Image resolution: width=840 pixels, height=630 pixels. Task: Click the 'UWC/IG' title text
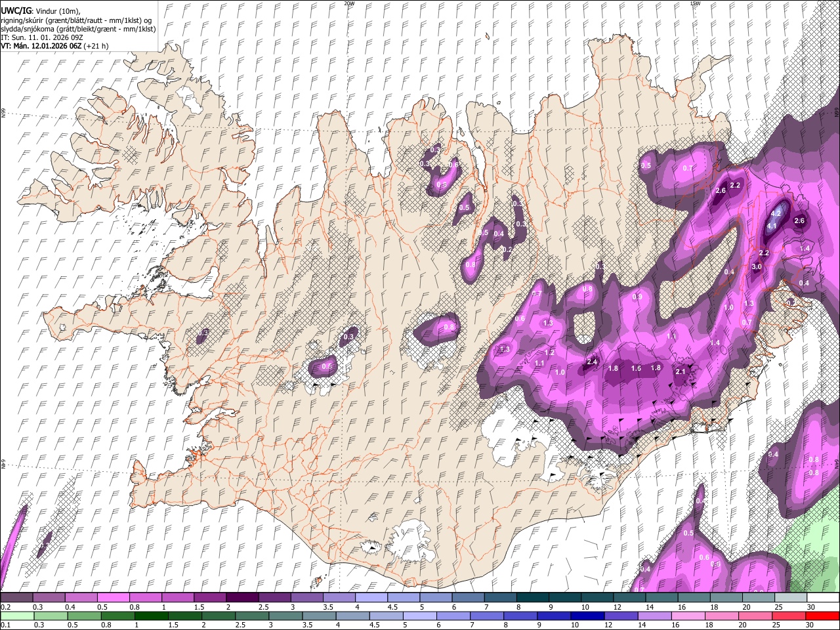[15, 11]
